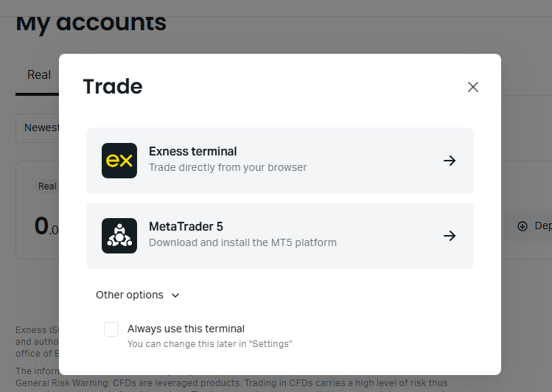
Task: Click 'Download and install the MT5 platform'
Action: 242,242
